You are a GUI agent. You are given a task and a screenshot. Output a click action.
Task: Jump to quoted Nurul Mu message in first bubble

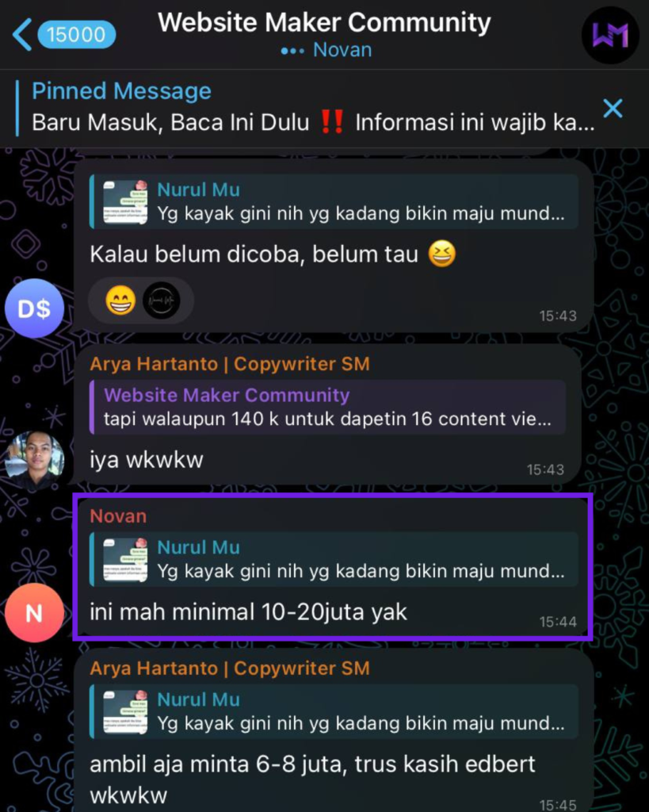point(334,201)
